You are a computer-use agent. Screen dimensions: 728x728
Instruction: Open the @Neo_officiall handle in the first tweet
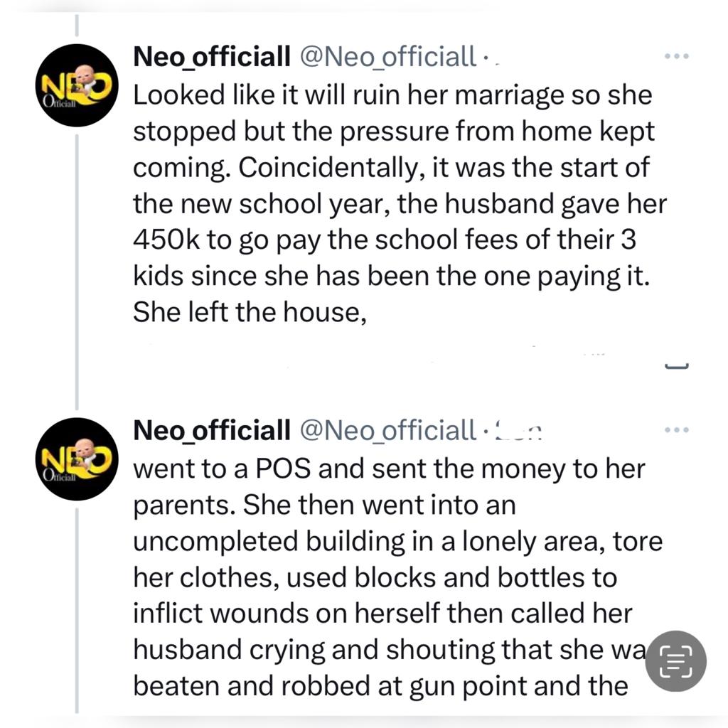tap(387, 57)
